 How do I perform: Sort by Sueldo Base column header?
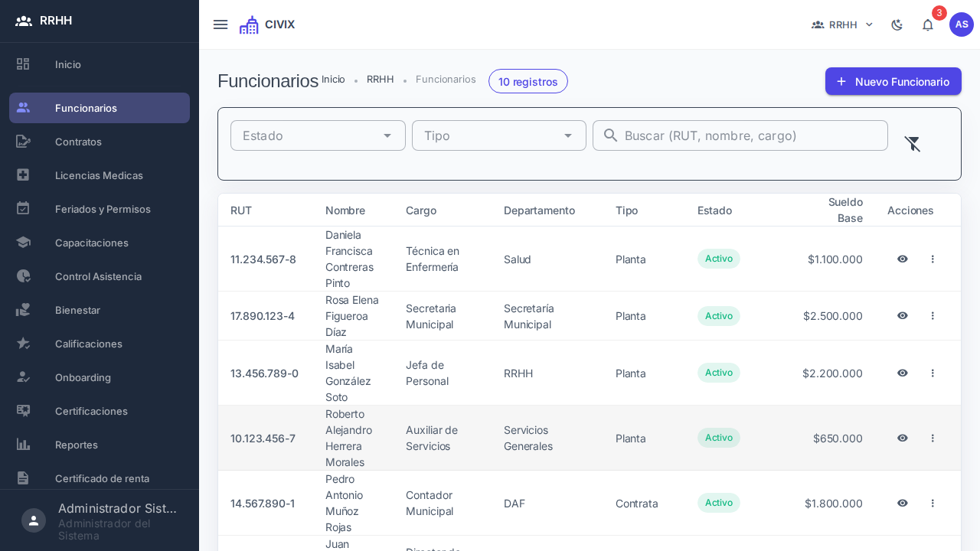pos(845,210)
